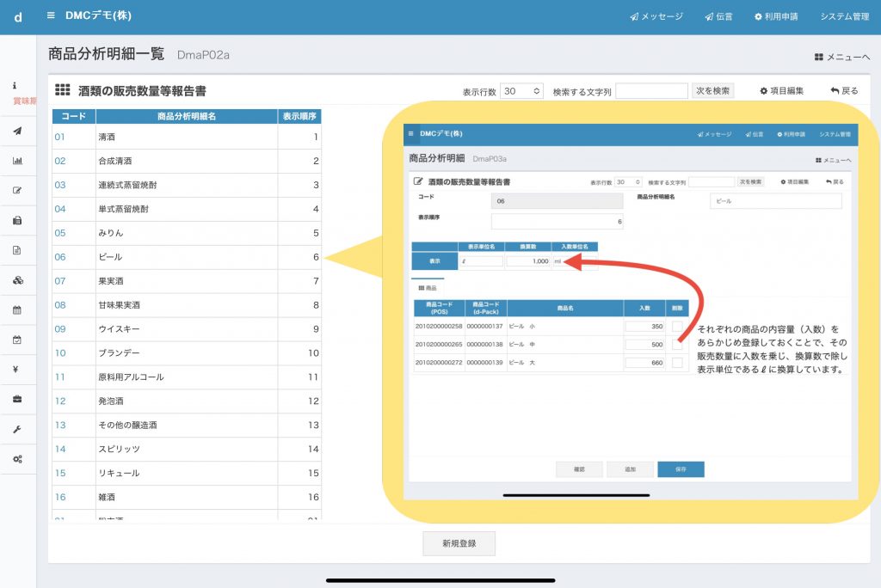Click the 新規登録 button
This screenshot has height=588, width=881.
point(459,543)
